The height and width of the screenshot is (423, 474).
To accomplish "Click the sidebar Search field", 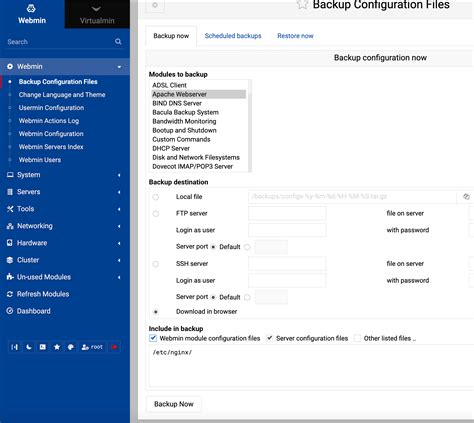I will click(x=60, y=42).
